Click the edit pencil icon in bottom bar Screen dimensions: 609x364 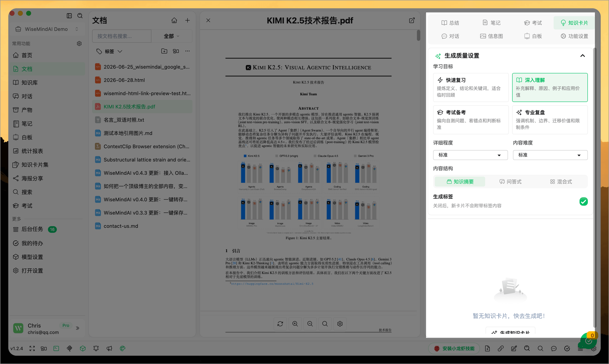514,348
